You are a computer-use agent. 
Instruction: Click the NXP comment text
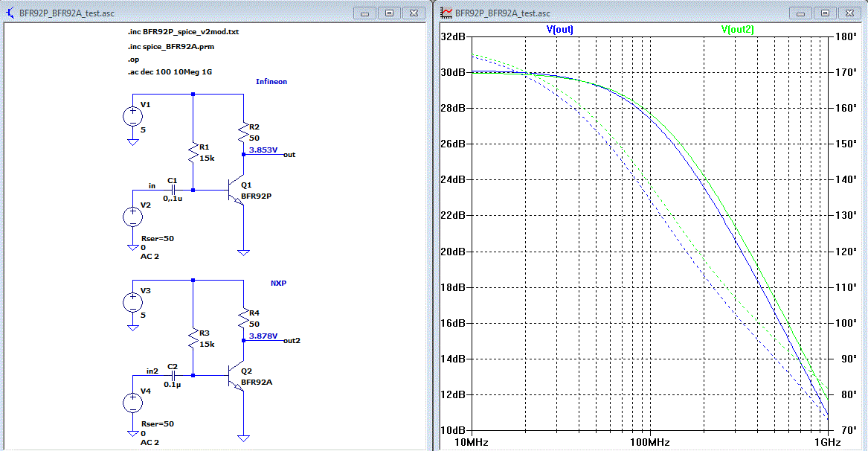(278, 283)
